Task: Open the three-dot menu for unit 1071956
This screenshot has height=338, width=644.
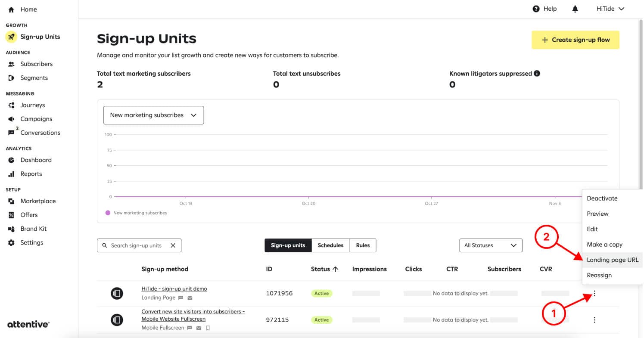Action: click(594, 294)
